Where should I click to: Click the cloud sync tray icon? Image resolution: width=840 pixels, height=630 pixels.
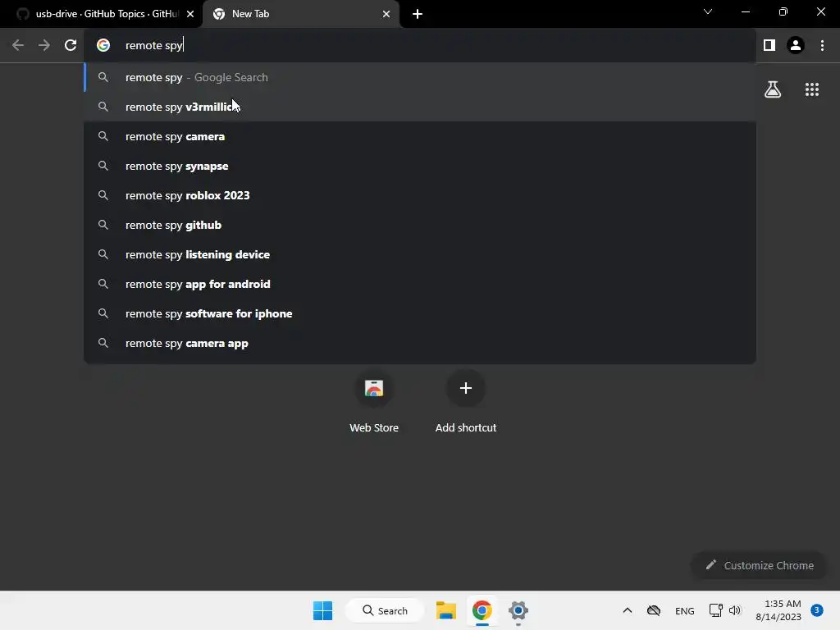click(x=654, y=610)
